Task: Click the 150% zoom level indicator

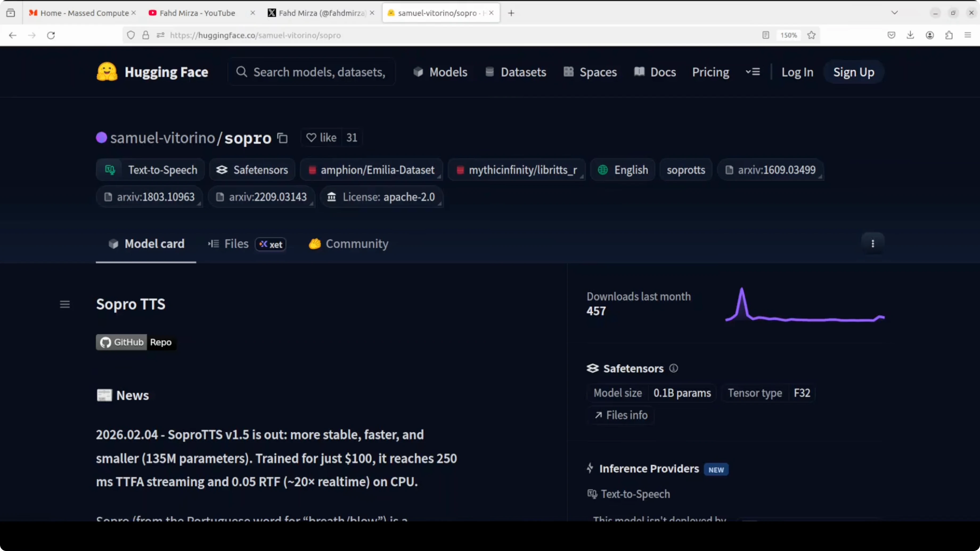Action: pos(788,35)
